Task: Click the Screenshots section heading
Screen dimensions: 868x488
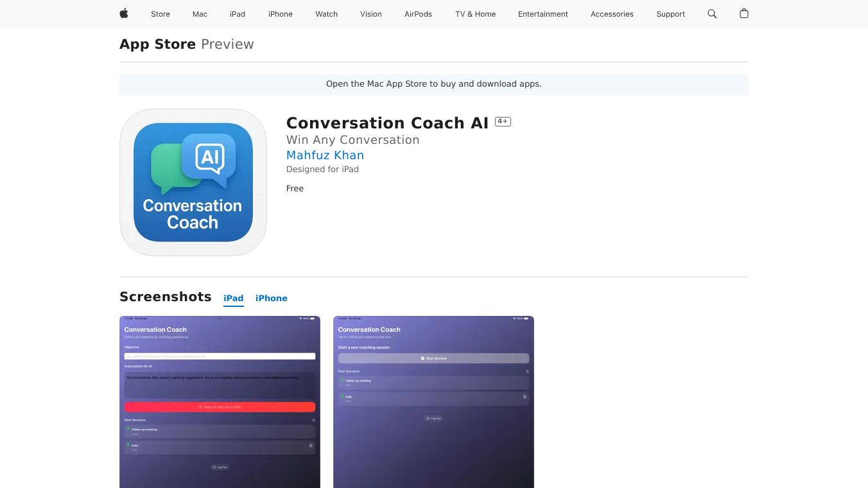Action: [x=166, y=297]
